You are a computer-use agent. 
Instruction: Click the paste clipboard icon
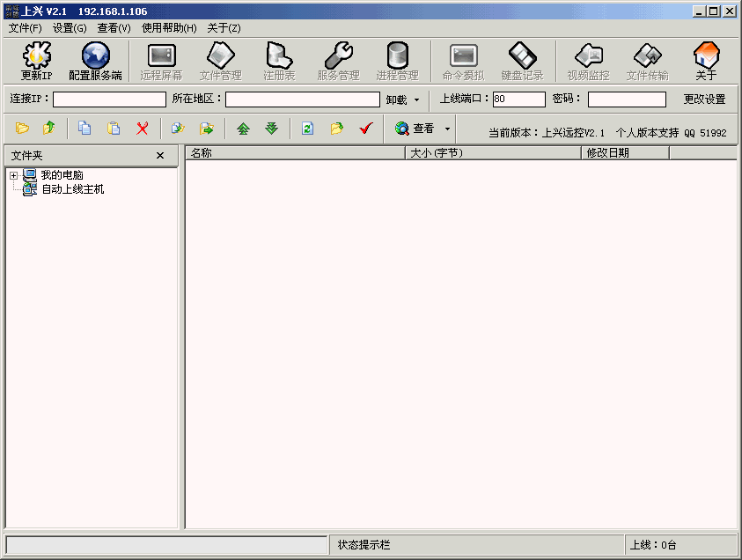(114, 129)
